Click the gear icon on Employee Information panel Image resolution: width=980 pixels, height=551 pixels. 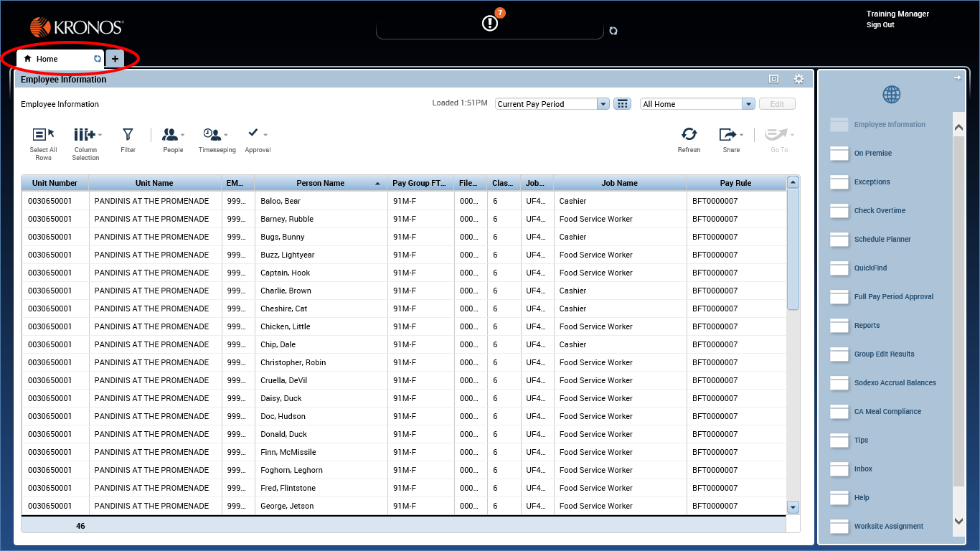click(798, 79)
